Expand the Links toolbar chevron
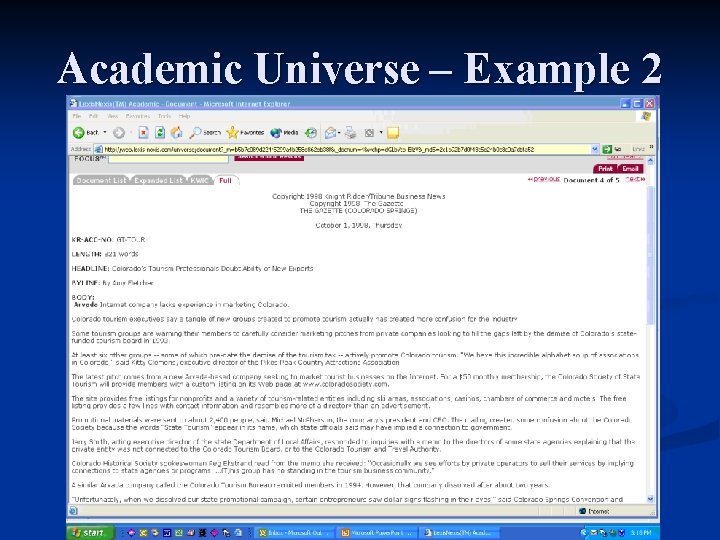Screen dimensions: 720x540 click(652, 147)
